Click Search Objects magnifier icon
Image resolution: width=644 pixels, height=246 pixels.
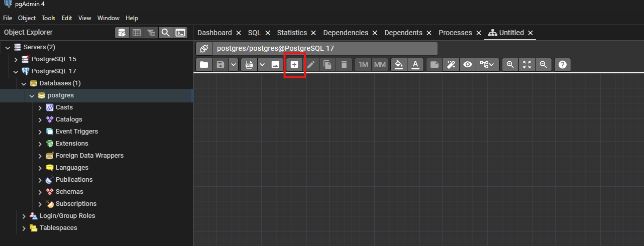pos(165,33)
